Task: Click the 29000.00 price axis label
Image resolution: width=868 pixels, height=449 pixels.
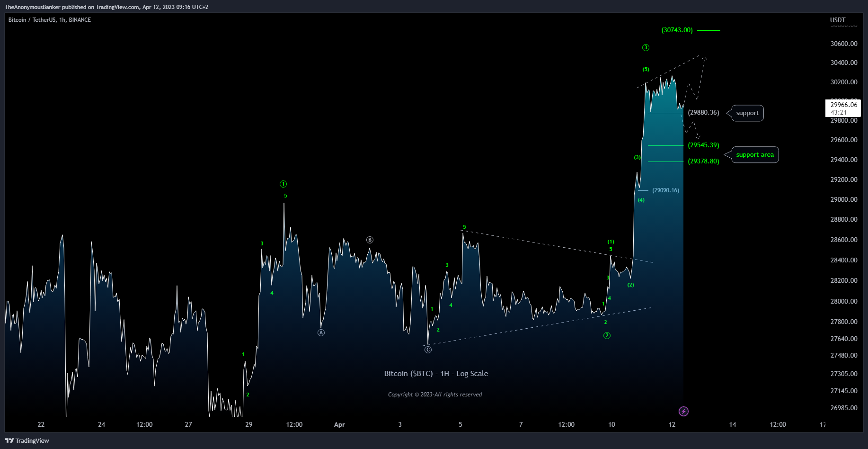Action: [x=844, y=199]
